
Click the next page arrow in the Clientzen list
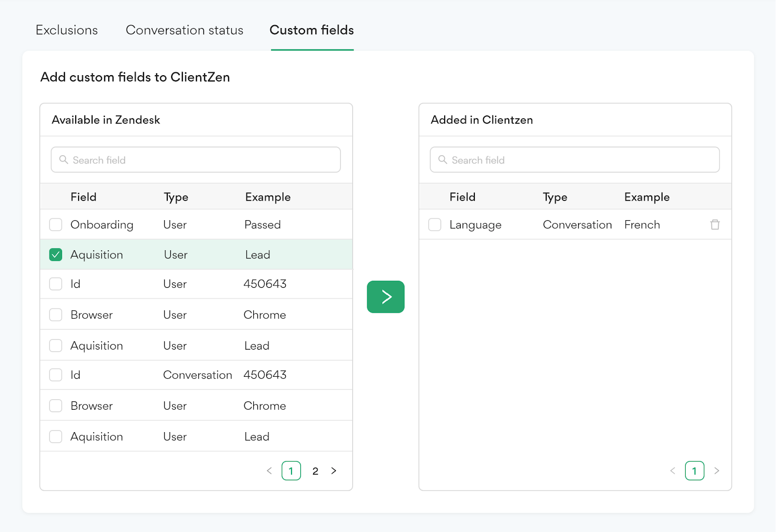(x=717, y=471)
